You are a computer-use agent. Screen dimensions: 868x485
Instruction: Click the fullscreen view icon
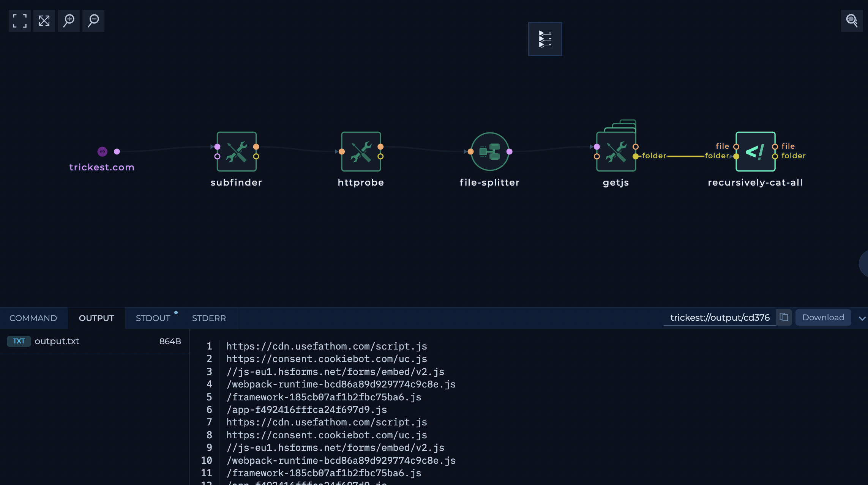pyautogui.click(x=20, y=21)
